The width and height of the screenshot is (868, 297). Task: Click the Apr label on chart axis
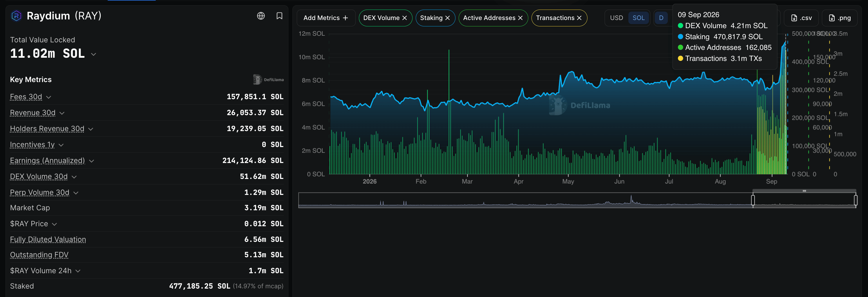click(x=519, y=182)
